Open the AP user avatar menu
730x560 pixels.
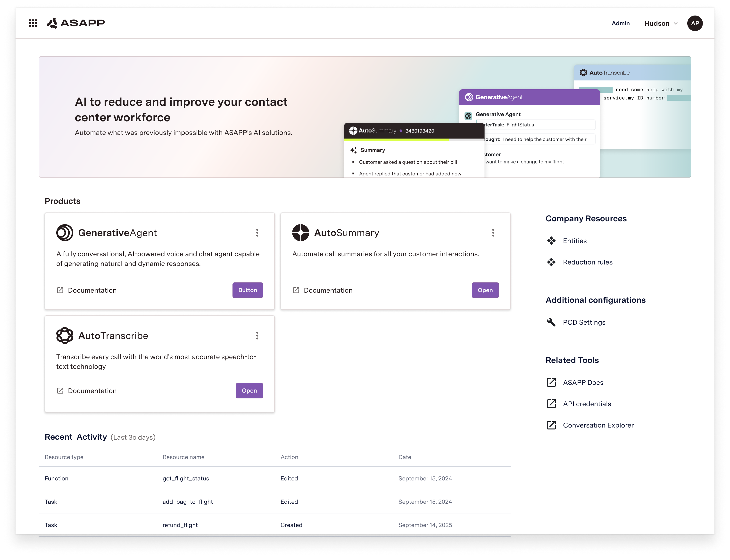point(695,23)
